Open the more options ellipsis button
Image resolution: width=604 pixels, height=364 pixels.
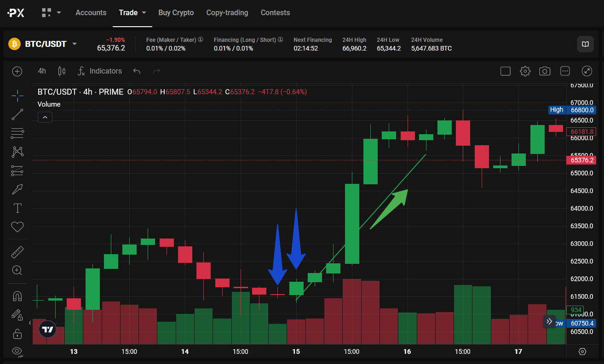coord(565,71)
